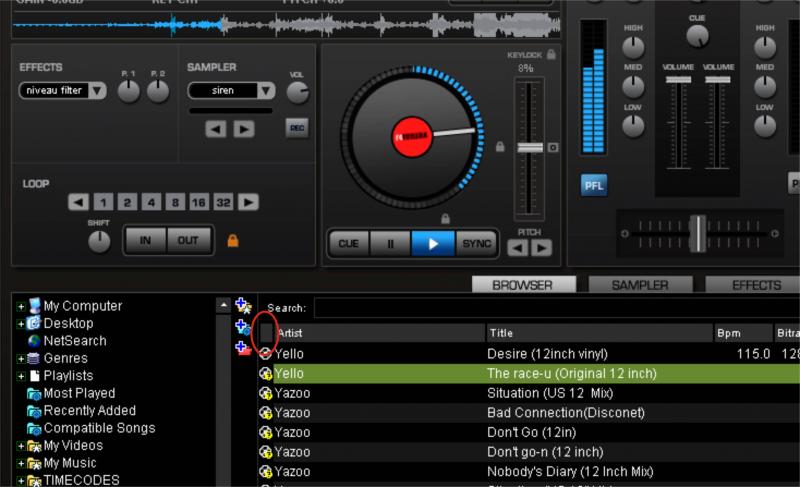The width and height of the screenshot is (800, 487).
Task: Click the CUE transport button
Action: (x=348, y=244)
